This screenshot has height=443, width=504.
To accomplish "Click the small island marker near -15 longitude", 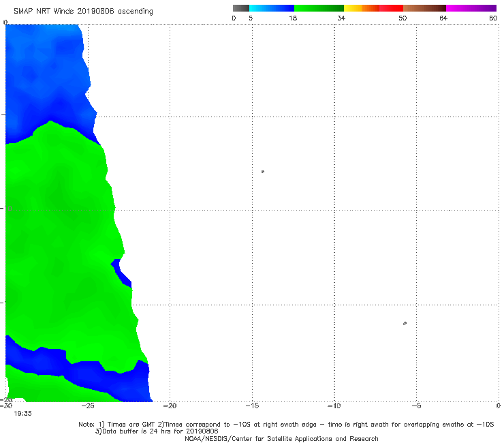I will (x=263, y=172).
